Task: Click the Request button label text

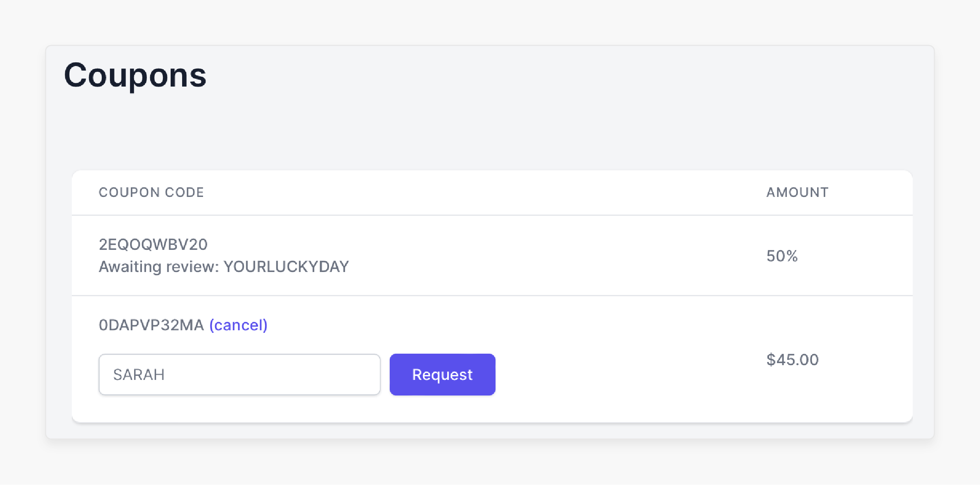Action: tap(442, 375)
